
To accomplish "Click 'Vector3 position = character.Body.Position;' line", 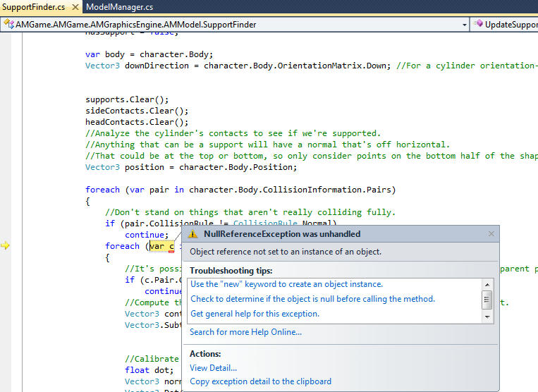I will [x=191, y=167].
